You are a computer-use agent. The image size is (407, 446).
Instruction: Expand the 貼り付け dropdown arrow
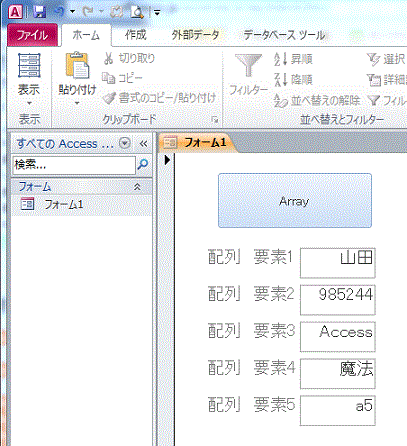pos(77,103)
